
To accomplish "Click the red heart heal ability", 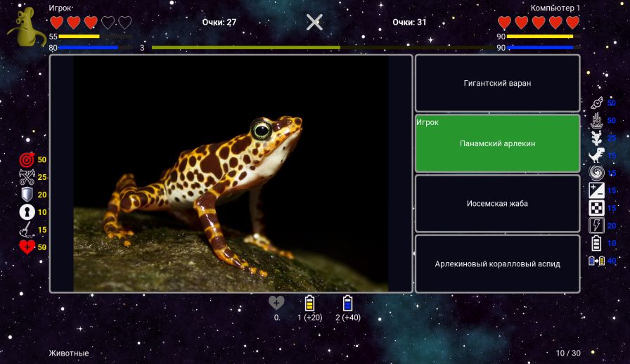I will click(27, 247).
